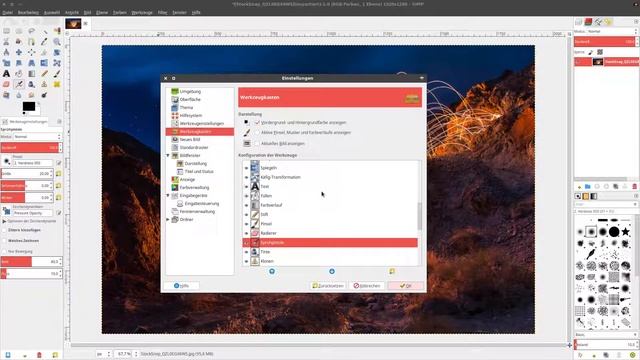Select the Color Picker eyedropper tool
640x360 pixels.
44,42
